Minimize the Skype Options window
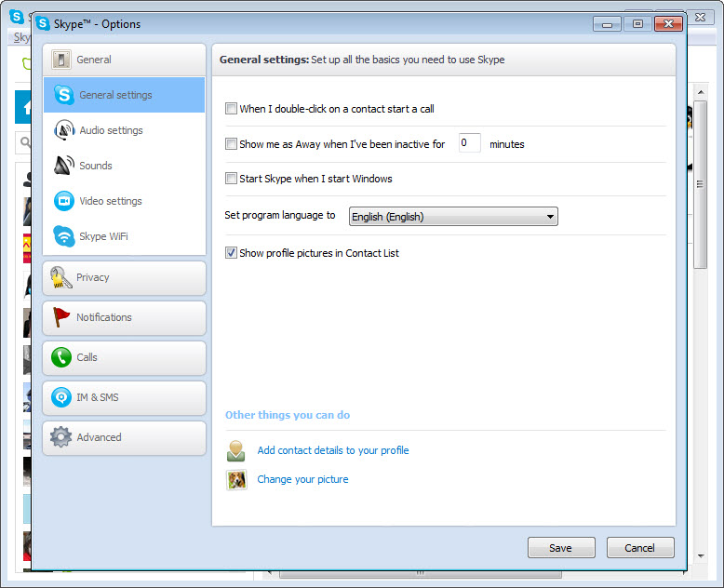This screenshot has height=588, width=724. coord(607,24)
